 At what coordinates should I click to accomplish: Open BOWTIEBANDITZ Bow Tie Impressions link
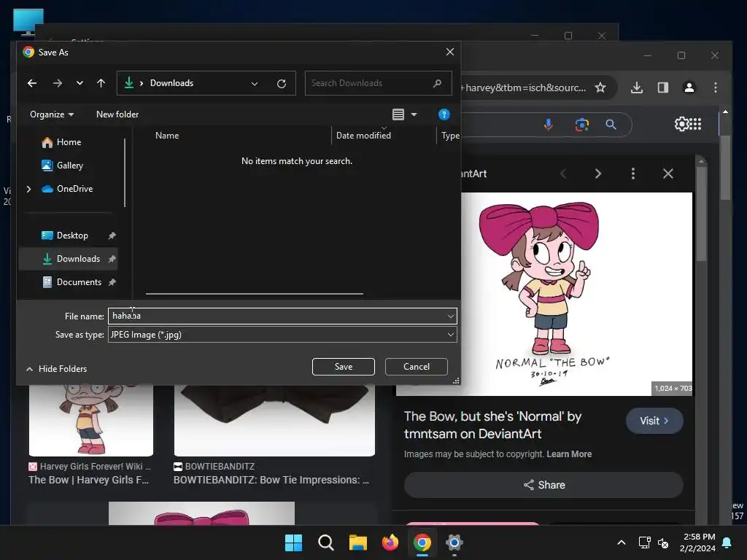[x=271, y=480]
